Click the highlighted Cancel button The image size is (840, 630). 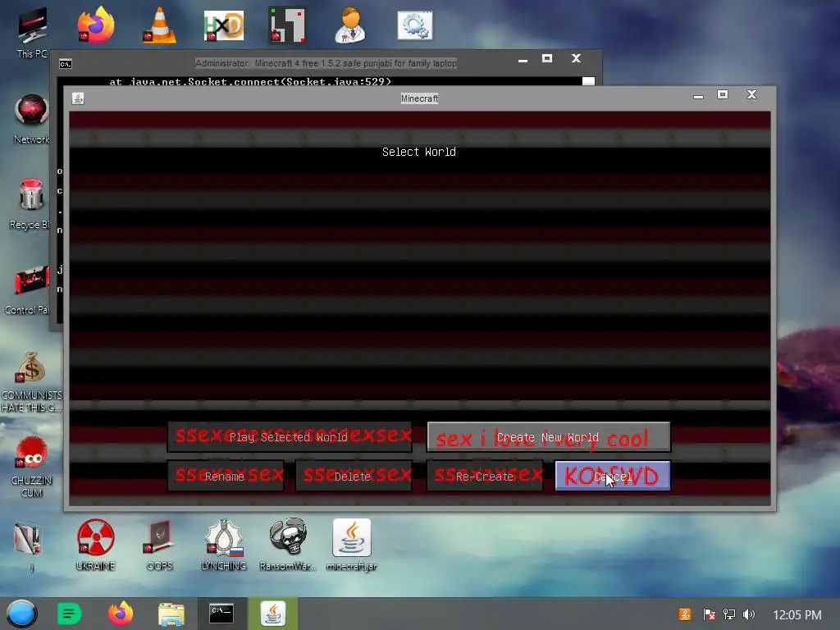pos(613,476)
